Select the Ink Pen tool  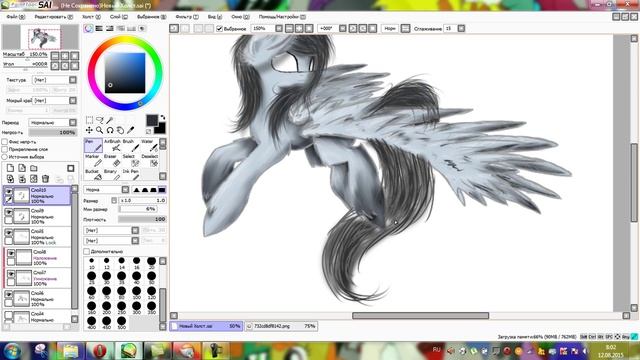coord(130,175)
